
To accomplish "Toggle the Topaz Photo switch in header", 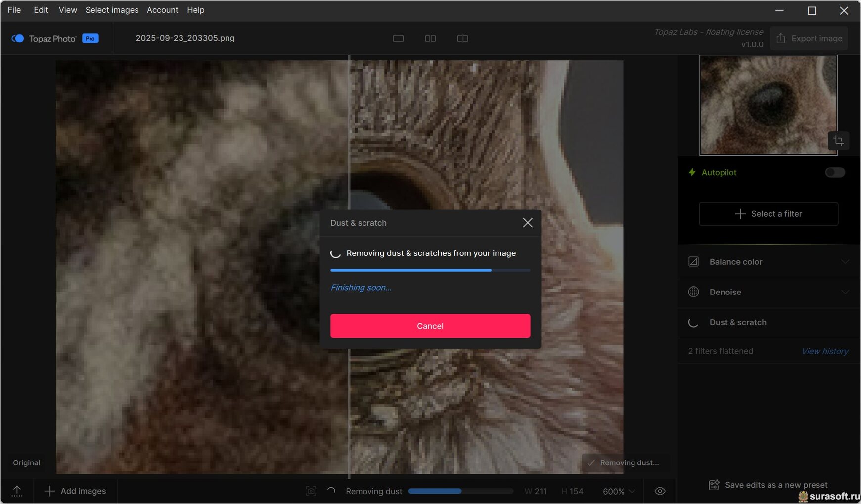I will (18, 38).
